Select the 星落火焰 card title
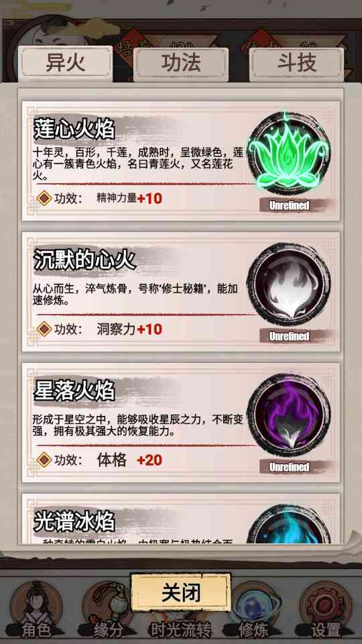The width and height of the screenshot is (362, 644). pos(74,390)
